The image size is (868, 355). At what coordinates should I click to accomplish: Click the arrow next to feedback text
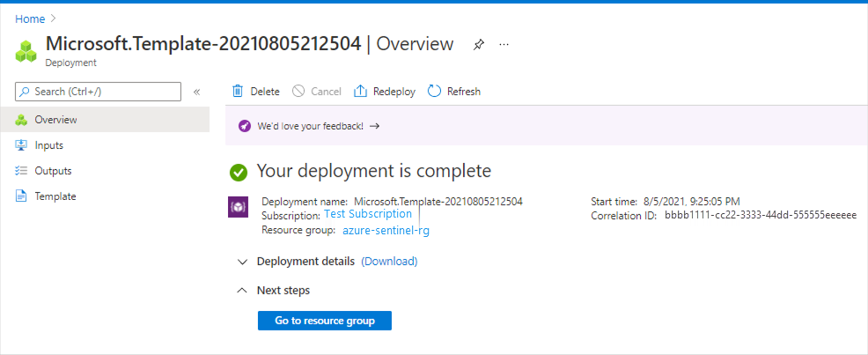point(374,126)
